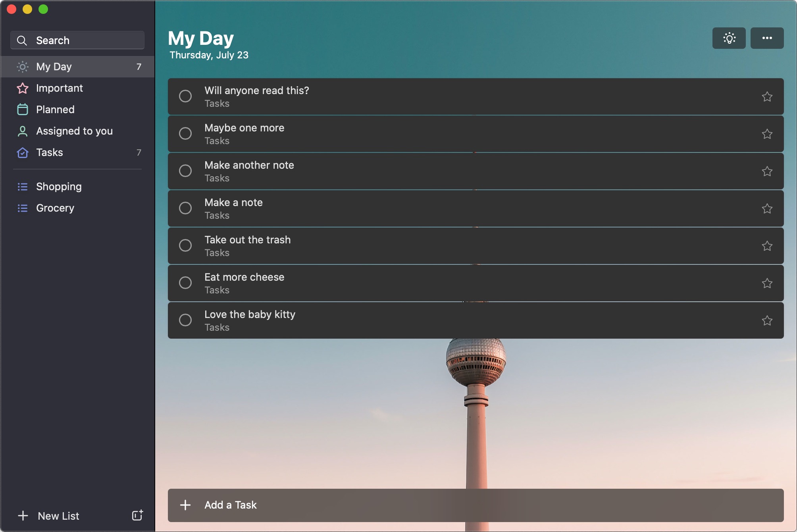
Task: Click the brightness toggle icon top right
Action: [729, 38]
